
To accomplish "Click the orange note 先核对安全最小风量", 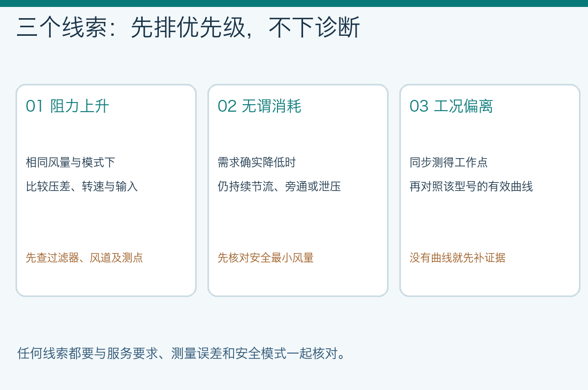I will click(266, 258).
